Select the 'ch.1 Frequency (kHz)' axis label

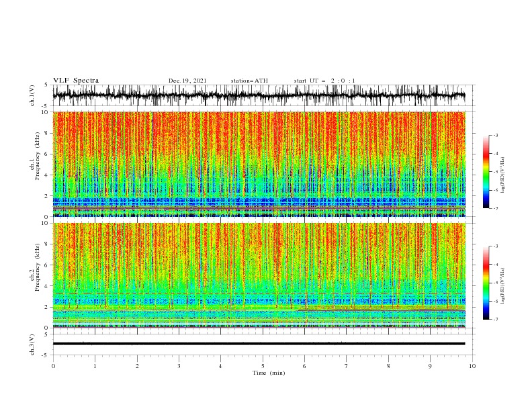[x=35, y=156]
